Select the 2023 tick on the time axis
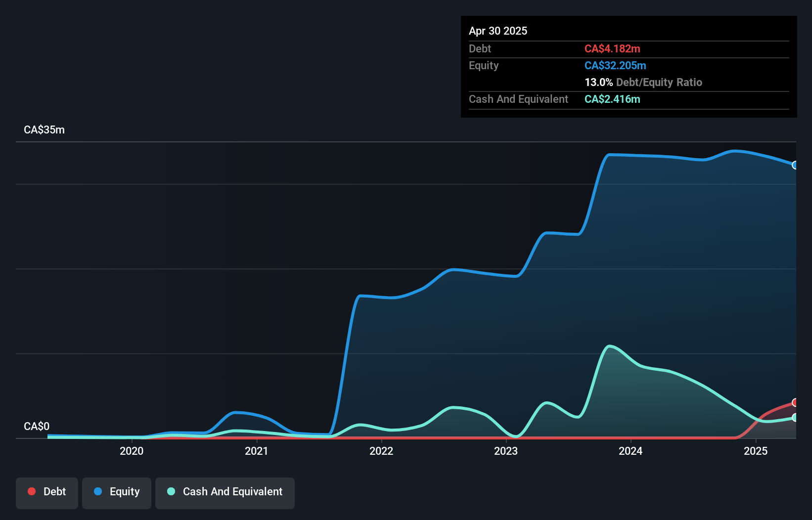812x520 pixels. (506, 451)
